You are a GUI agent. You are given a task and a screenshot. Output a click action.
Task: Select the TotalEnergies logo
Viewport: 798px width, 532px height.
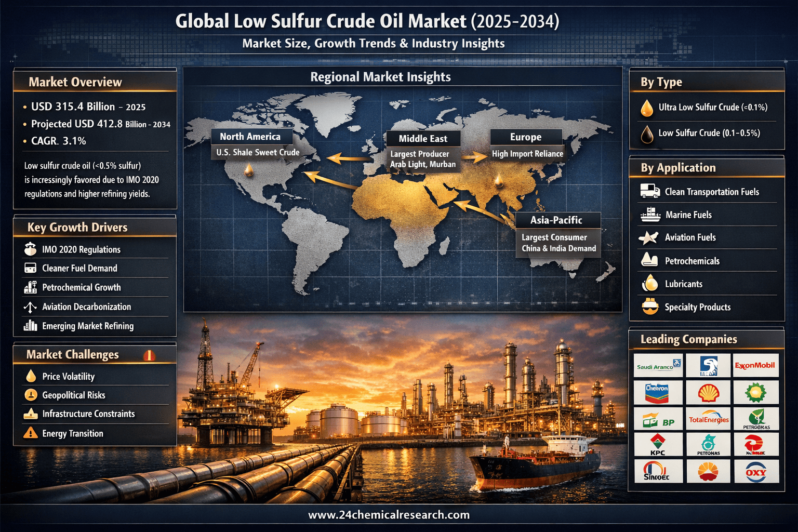click(708, 419)
